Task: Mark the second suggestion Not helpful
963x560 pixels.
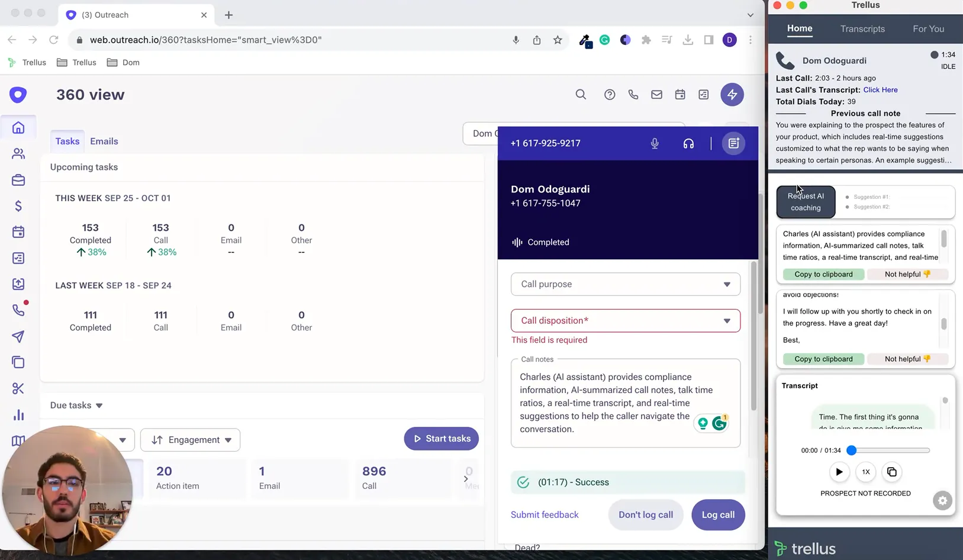Action: point(907,359)
